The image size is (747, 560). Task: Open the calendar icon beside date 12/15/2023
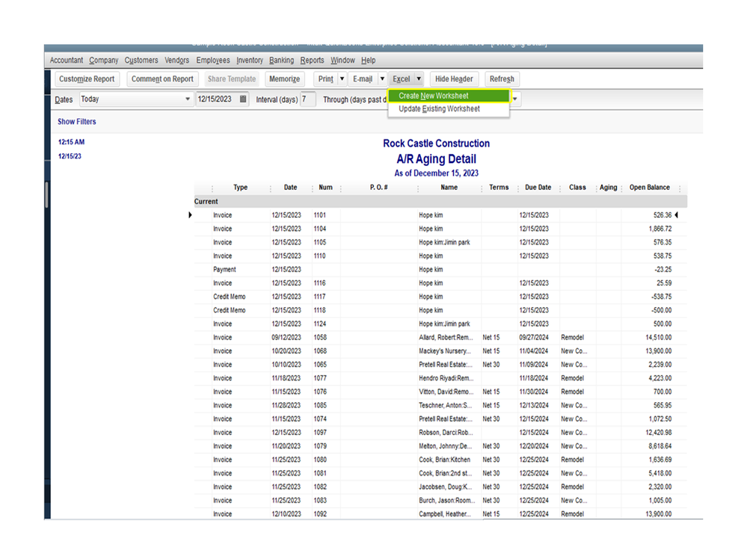[243, 99]
